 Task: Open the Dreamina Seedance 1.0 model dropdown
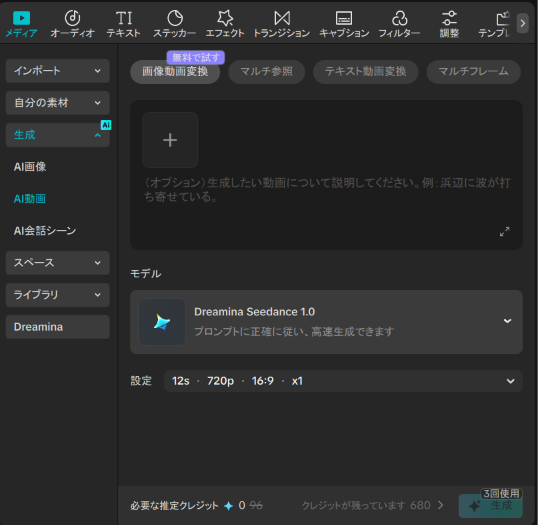point(326,322)
